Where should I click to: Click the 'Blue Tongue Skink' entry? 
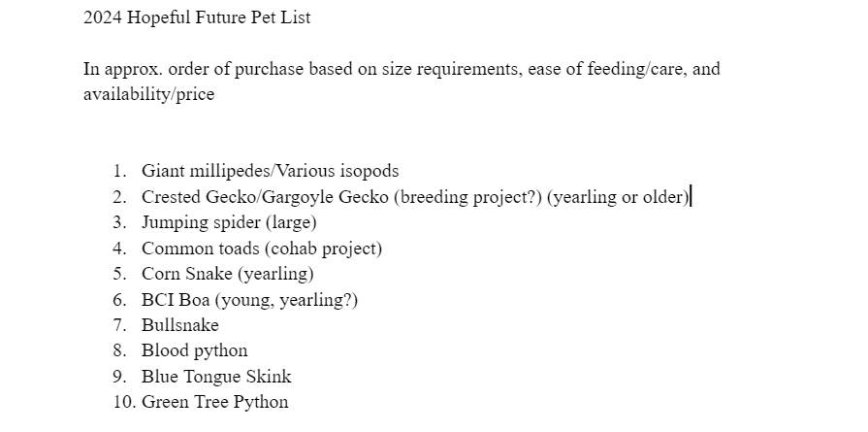[216, 377]
